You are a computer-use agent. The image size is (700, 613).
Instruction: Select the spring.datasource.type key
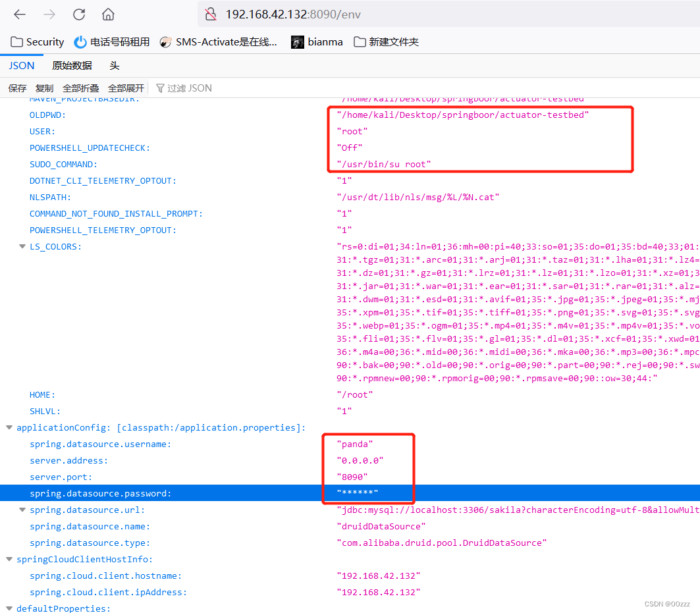point(90,543)
